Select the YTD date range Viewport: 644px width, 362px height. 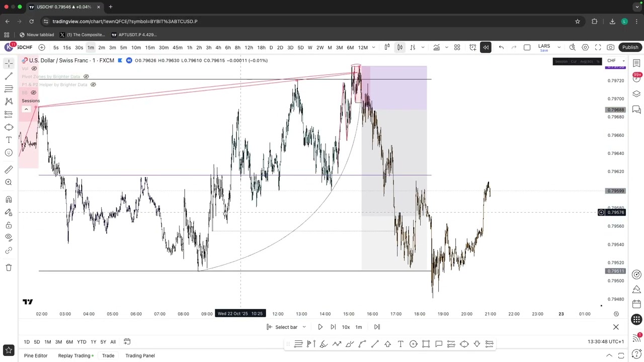82,342
